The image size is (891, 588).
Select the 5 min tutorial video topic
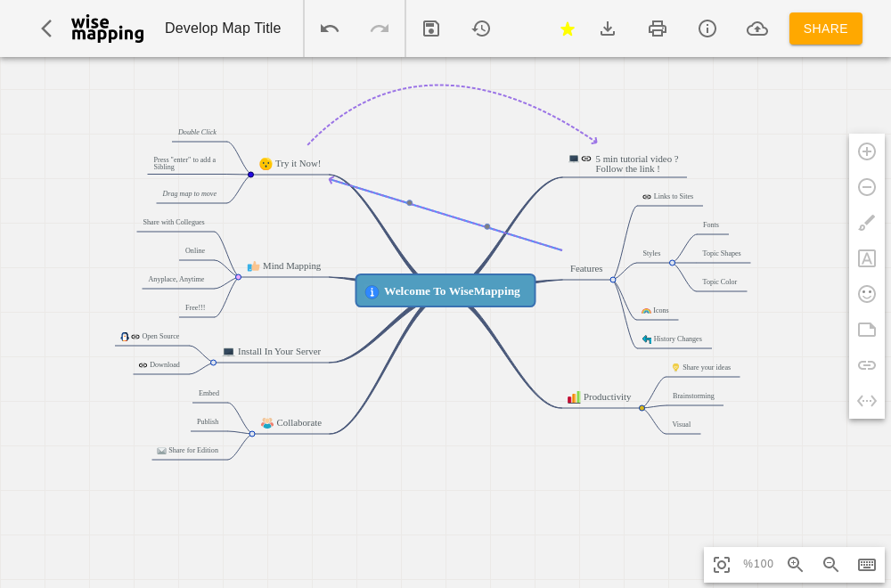(x=624, y=164)
